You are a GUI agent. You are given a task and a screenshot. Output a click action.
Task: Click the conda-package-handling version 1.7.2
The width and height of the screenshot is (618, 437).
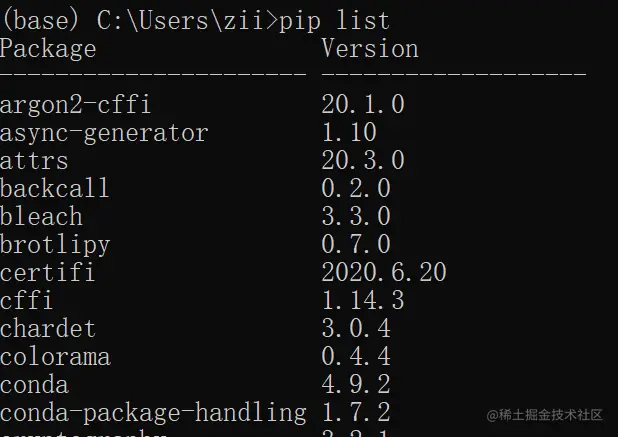click(356, 412)
